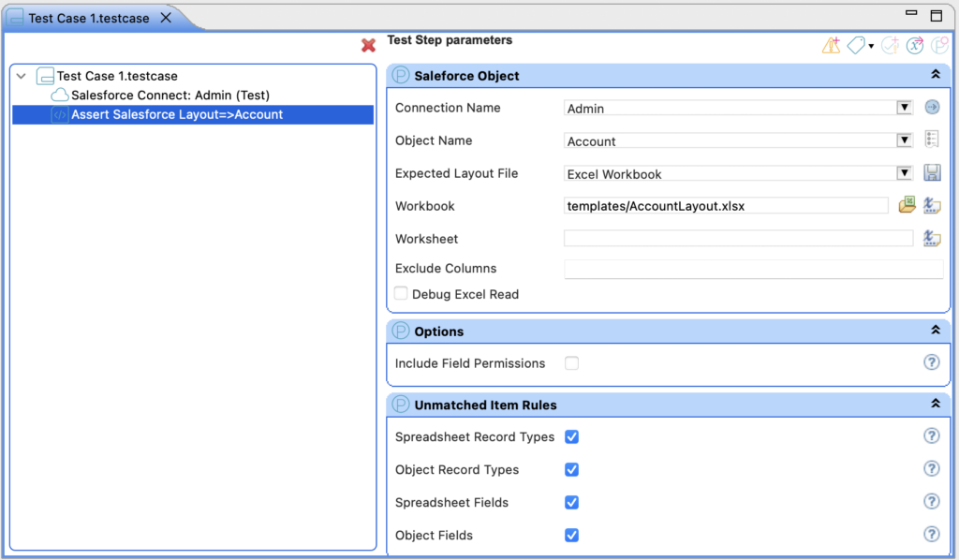Click the list icon beside Object Name
Viewport: 959px width, 560px height.
tap(932, 139)
